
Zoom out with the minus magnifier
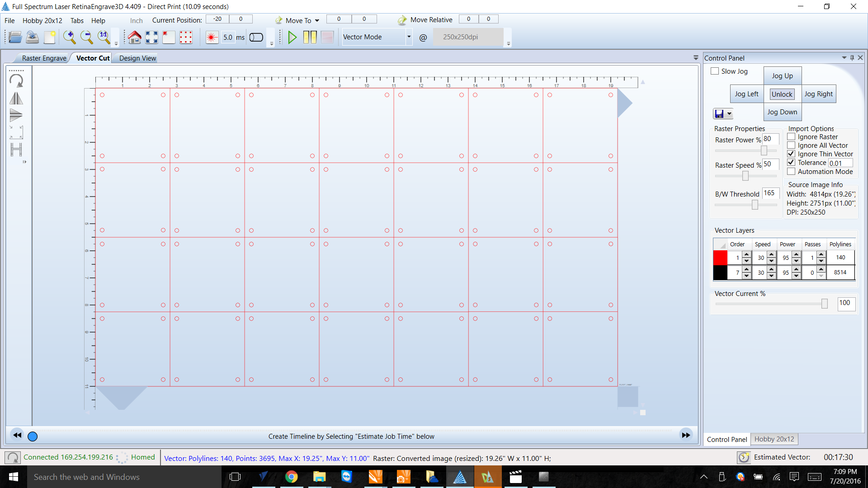point(86,37)
